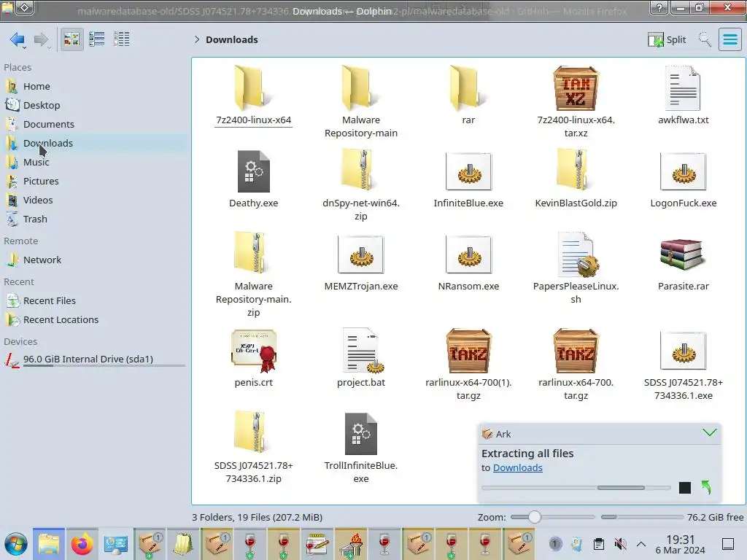
Task: Expand hidden system tray icons arrow
Action: pos(641,544)
